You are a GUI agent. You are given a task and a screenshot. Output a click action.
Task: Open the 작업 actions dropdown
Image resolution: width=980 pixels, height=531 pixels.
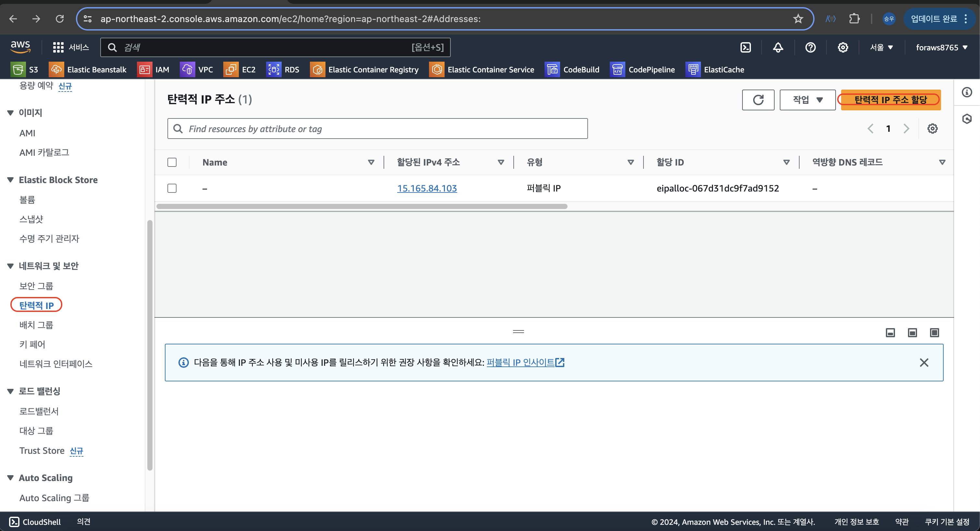coord(807,100)
